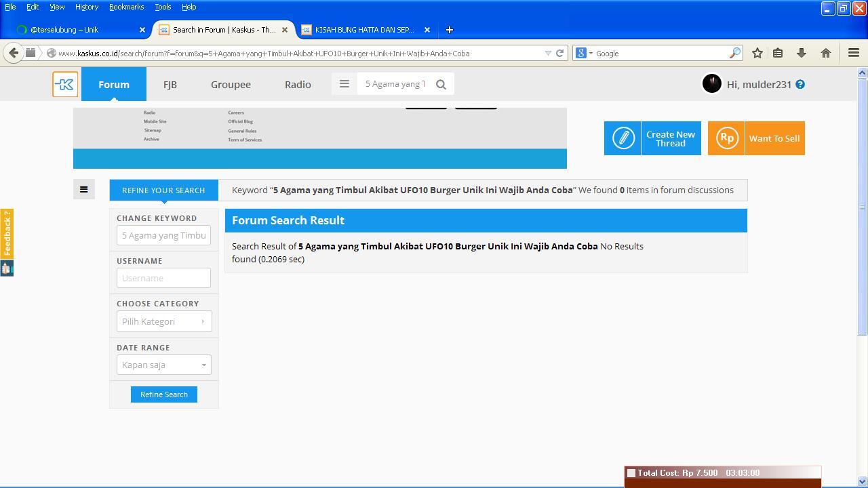
Task: Open the Bookmarks menu
Action: pyautogui.click(x=126, y=7)
